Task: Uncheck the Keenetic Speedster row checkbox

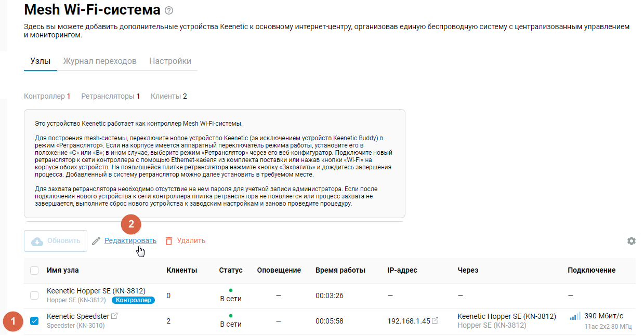Action: tap(34, 321)
